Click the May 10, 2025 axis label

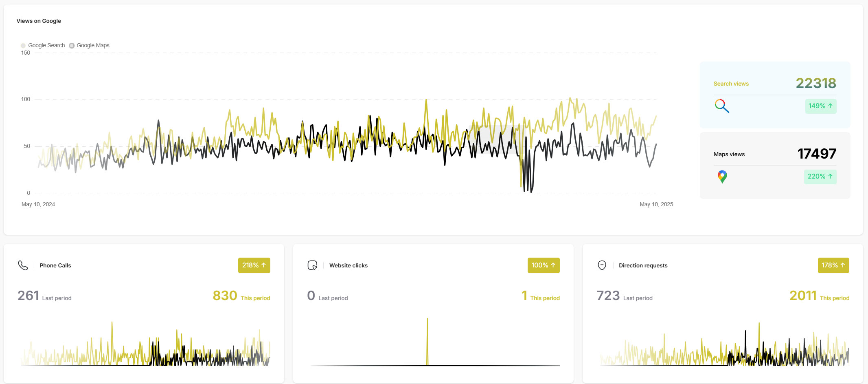coord(656,204)
